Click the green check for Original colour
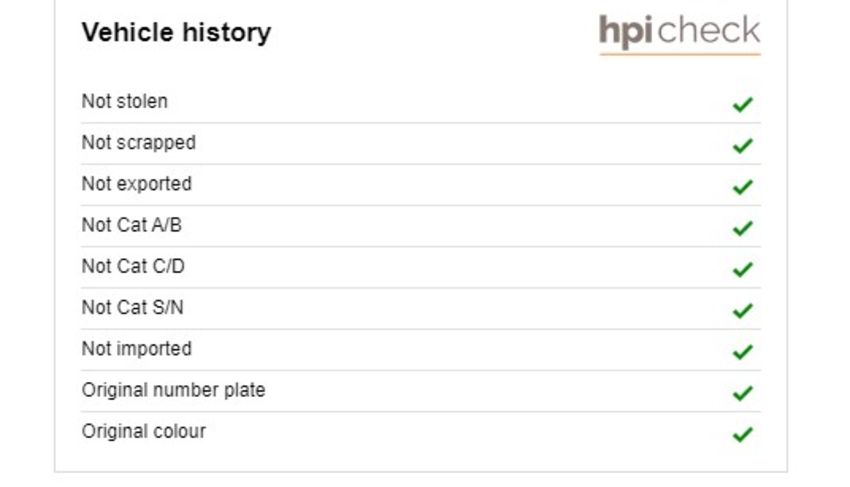Viewport: 850px width, 487px height. pos(743,434)
